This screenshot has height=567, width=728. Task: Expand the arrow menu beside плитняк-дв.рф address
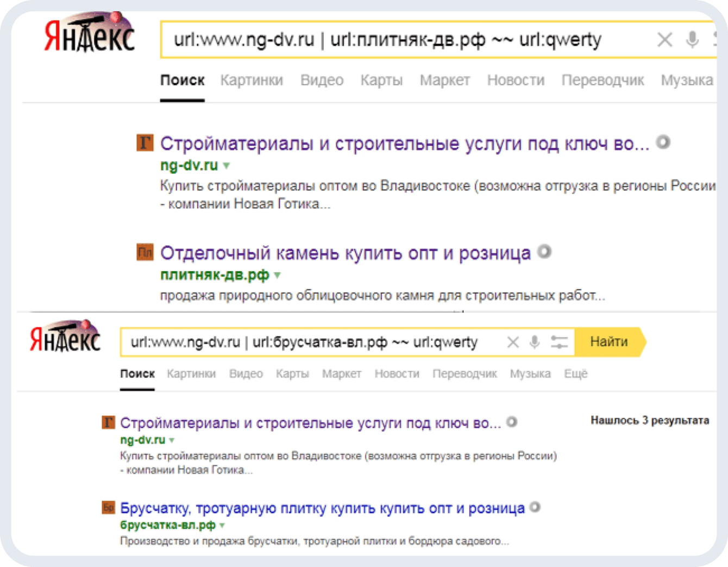[x=278, y=276]
